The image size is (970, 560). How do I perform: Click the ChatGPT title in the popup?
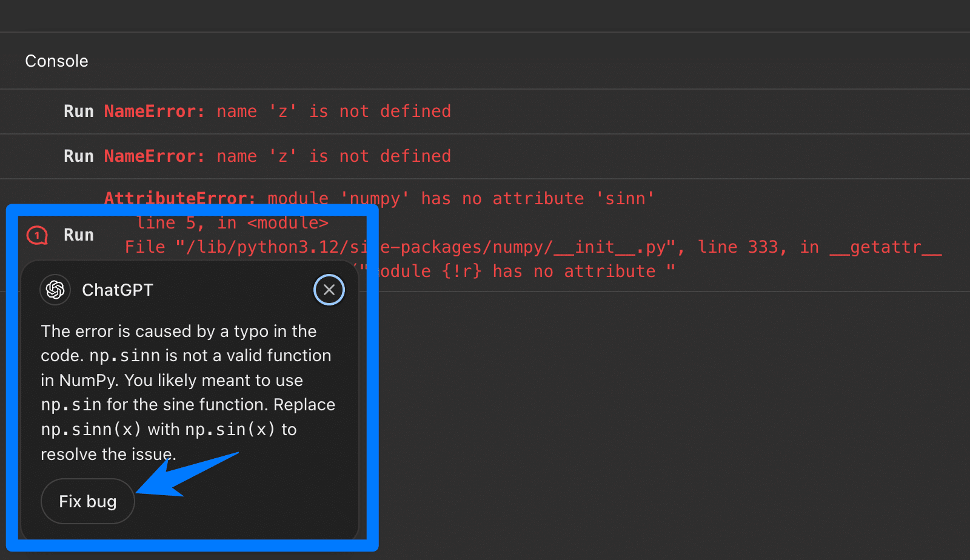click(x=118, y=290)
